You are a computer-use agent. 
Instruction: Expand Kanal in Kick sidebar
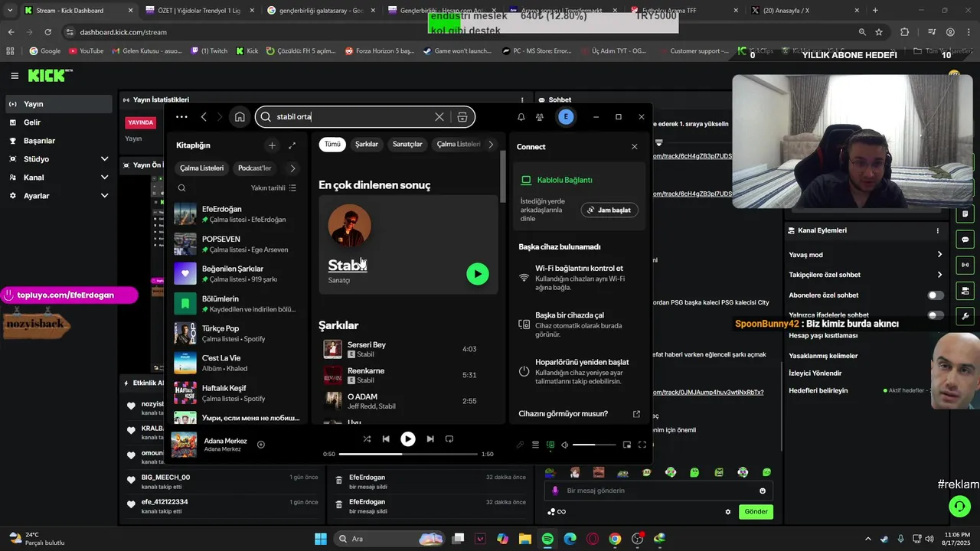[59, 178]
